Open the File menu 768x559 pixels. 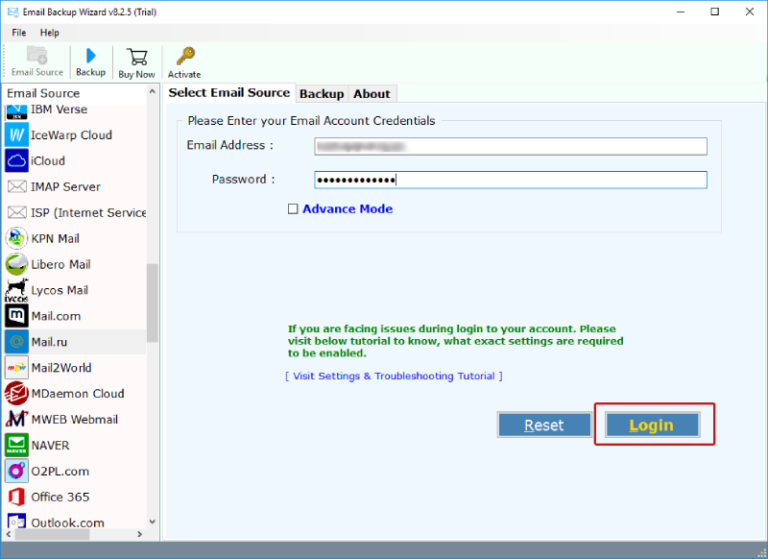pyautogui.click(x=19, y=33)
